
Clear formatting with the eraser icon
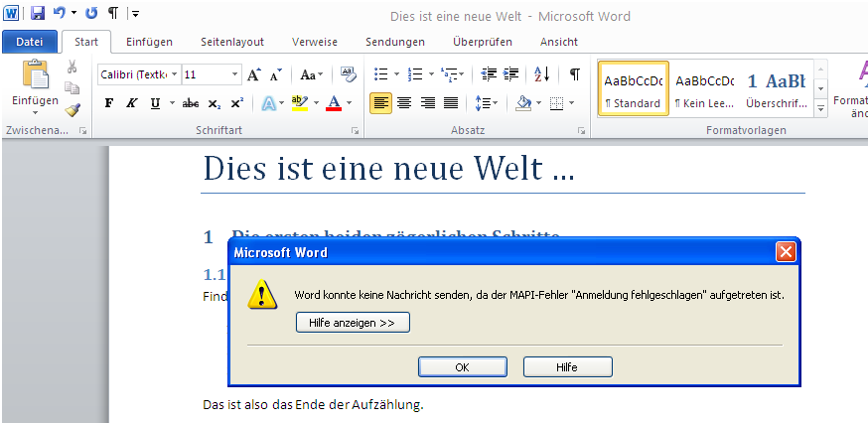coord(349,74)
